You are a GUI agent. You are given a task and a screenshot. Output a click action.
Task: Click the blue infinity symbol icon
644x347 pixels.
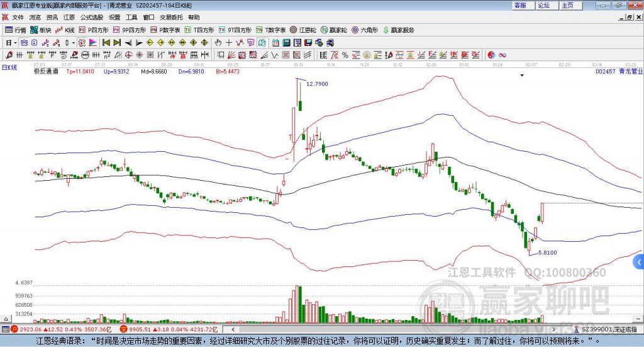point(502,55)
